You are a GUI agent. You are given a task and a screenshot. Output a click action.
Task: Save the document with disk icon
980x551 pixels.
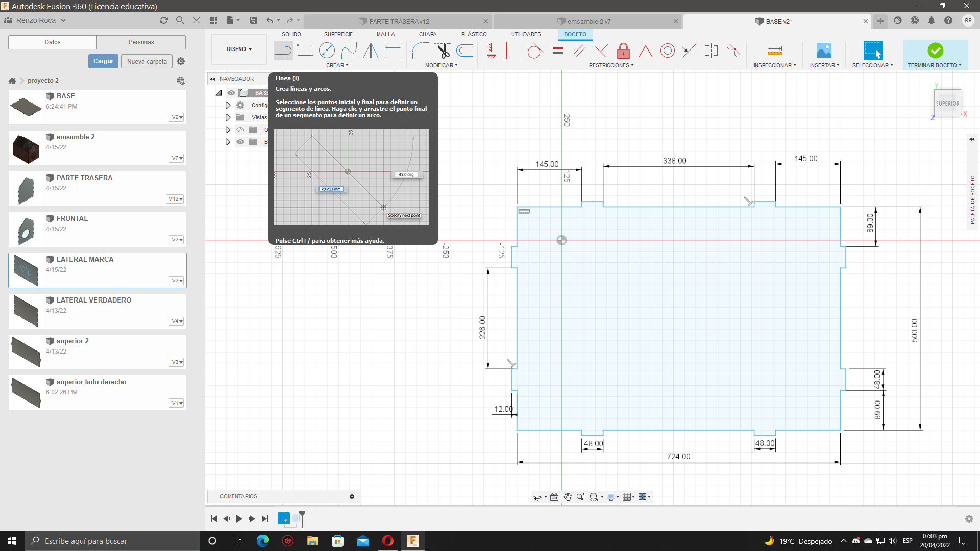(x=253, y=20)
